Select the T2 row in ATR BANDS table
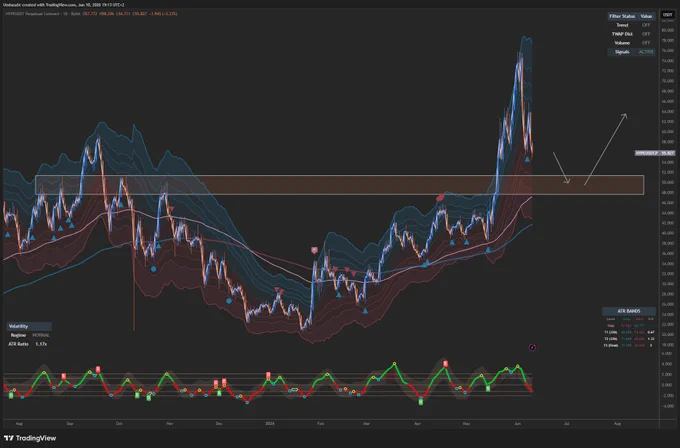The image size is (680, 448). 628,339
